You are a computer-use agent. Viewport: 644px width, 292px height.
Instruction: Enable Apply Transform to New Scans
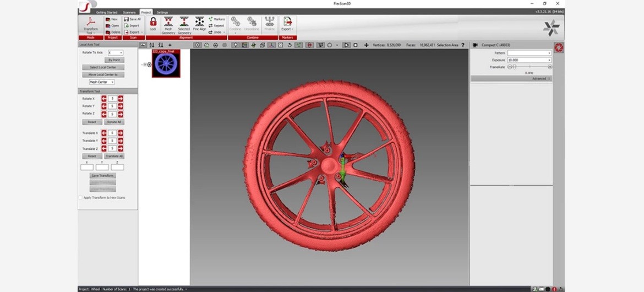pyautogui.click(x=81, y=197)
